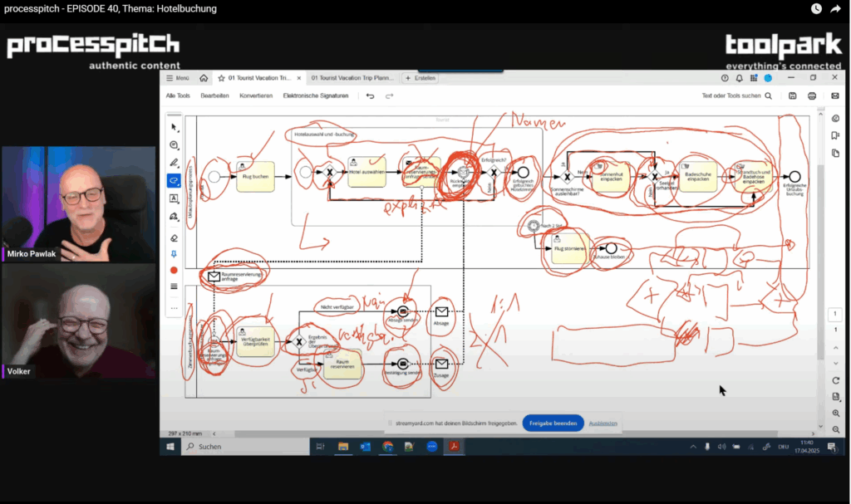The width and height of the screenshot is (851, 504).
Task: Select the text box tool
Action: [x=174, y=199]
